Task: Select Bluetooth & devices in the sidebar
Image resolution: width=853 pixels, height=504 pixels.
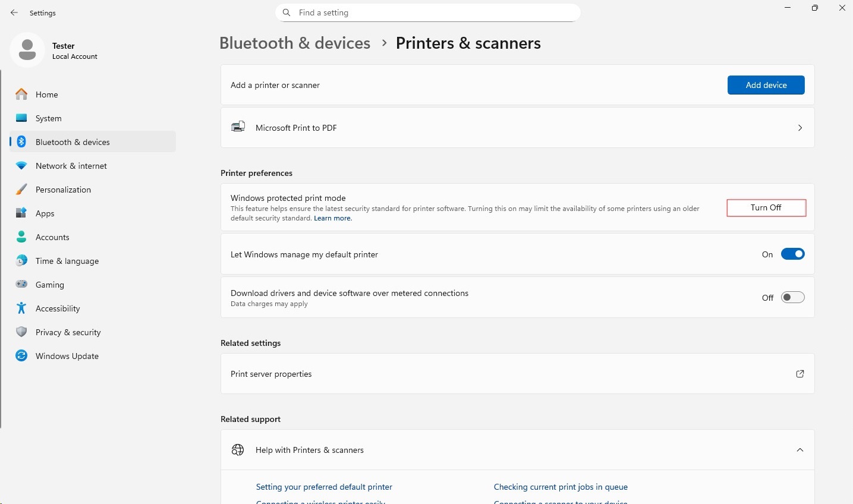Action: pos(93,142)
